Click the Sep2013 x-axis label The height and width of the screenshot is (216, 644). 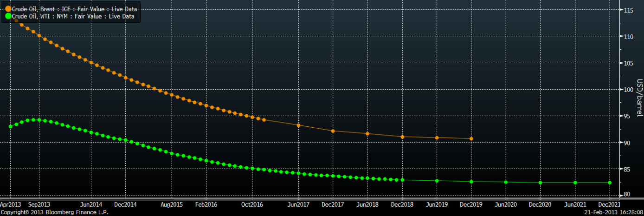(x=39, y=204)
